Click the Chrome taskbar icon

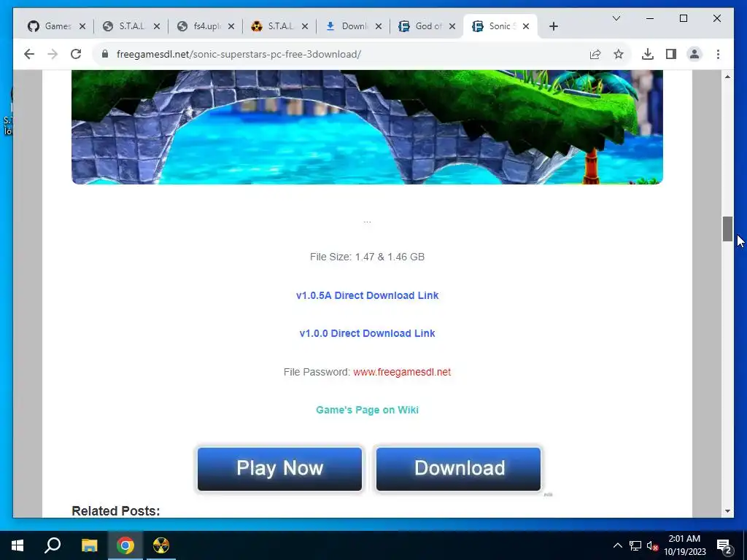click(x=125, y=545)
